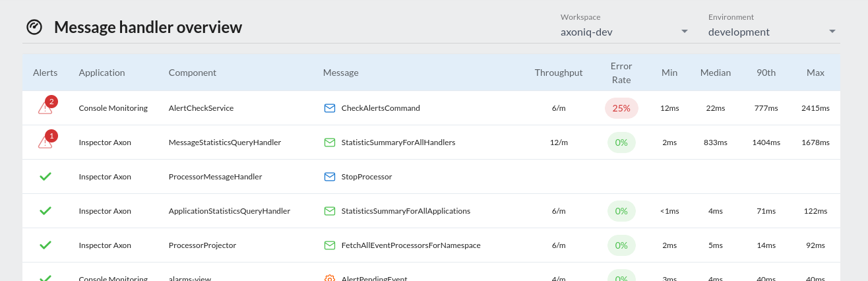Click green envelope icon beside StatisticsSummaryForAllApplications

click(330, 211)
